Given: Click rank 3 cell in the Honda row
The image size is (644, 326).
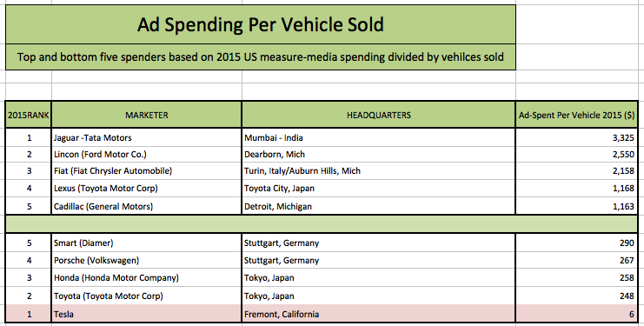Looking at the screenshot, I should coord(29,277).
